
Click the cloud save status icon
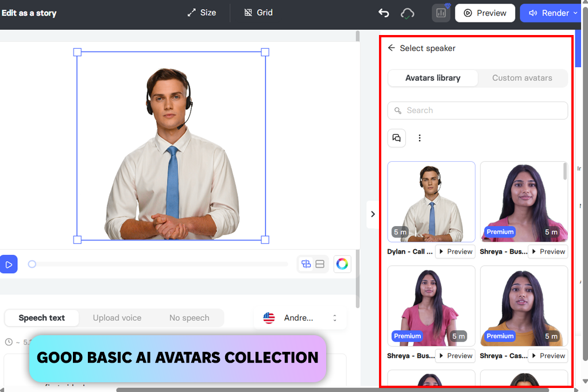(x=407, y=14)
